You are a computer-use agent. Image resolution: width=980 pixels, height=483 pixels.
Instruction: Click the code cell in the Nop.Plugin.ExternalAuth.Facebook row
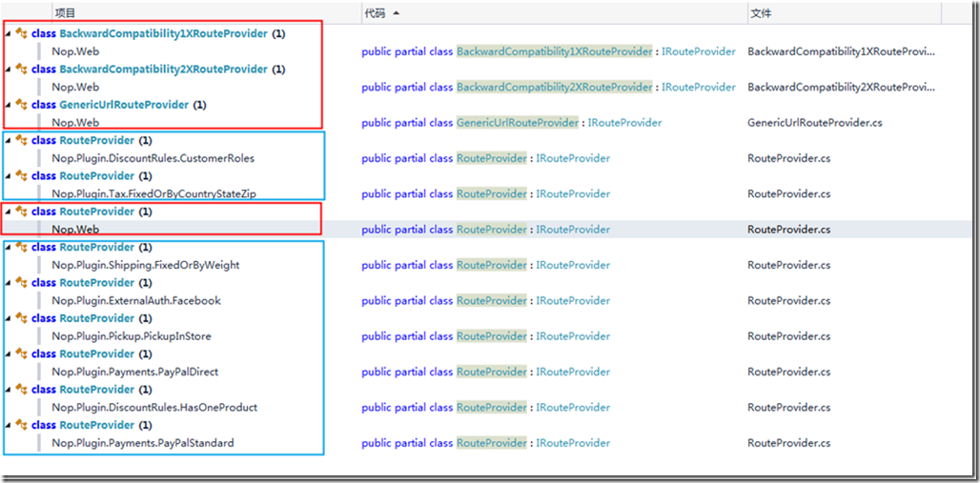485,300
